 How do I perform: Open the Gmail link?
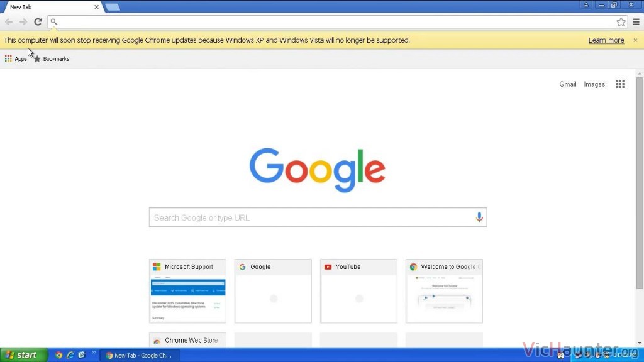coord(568,84)
